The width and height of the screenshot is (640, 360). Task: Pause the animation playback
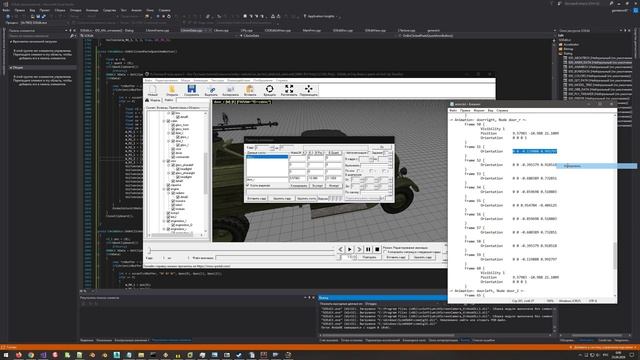368,249
